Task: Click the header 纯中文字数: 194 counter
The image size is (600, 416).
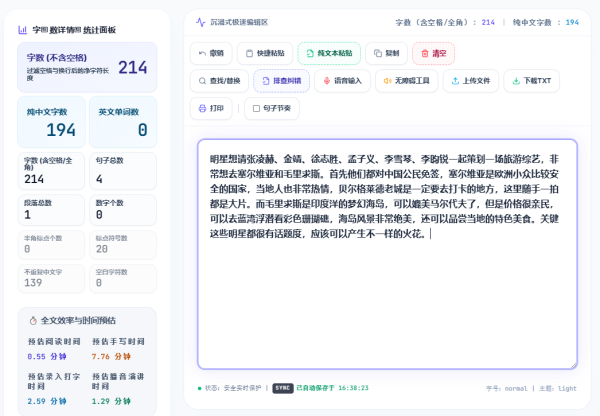Action: click(x=546, y=23)
